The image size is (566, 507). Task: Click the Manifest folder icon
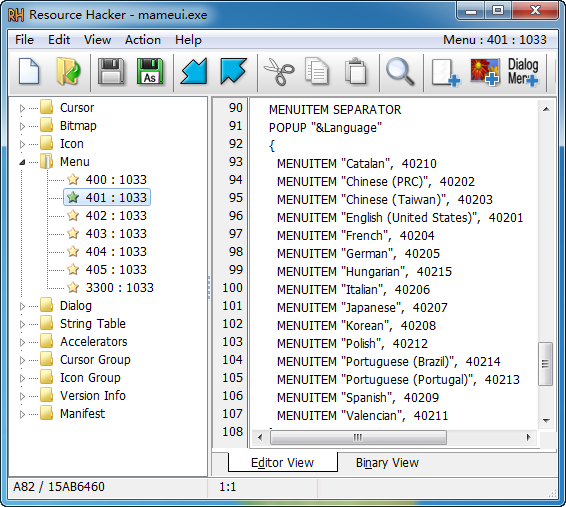point(47,414)
